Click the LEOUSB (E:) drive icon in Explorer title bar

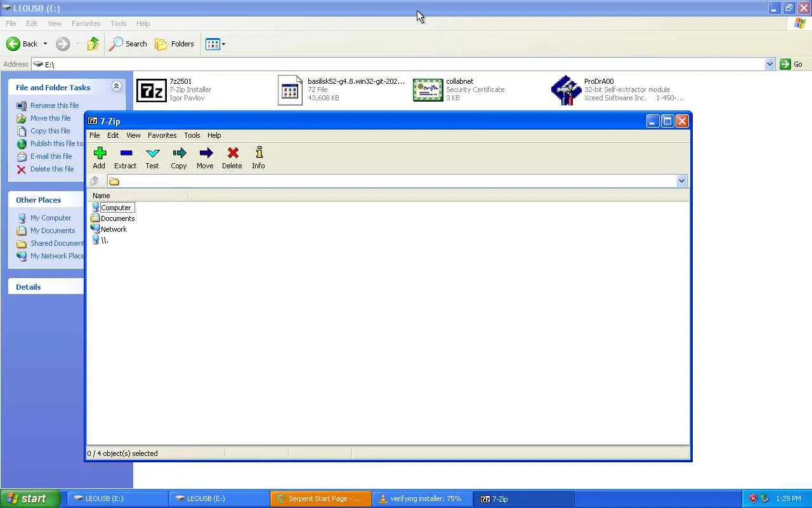point(6,8)
